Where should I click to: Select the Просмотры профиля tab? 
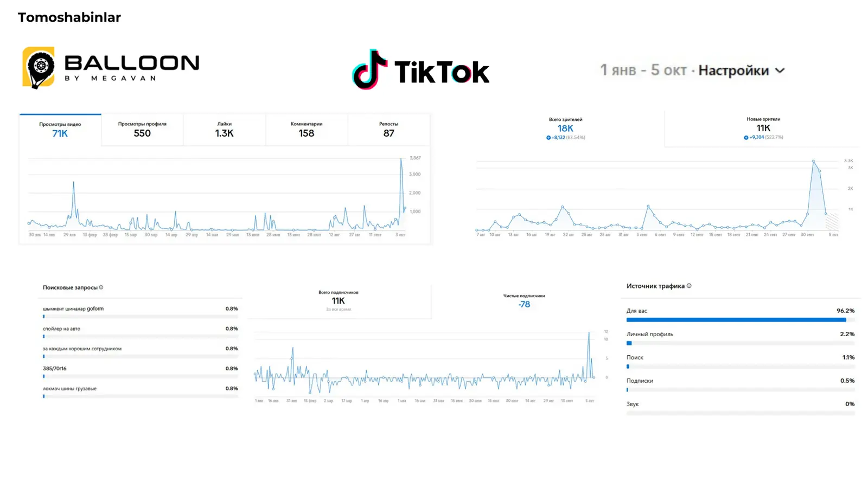(x=142, y=130)
